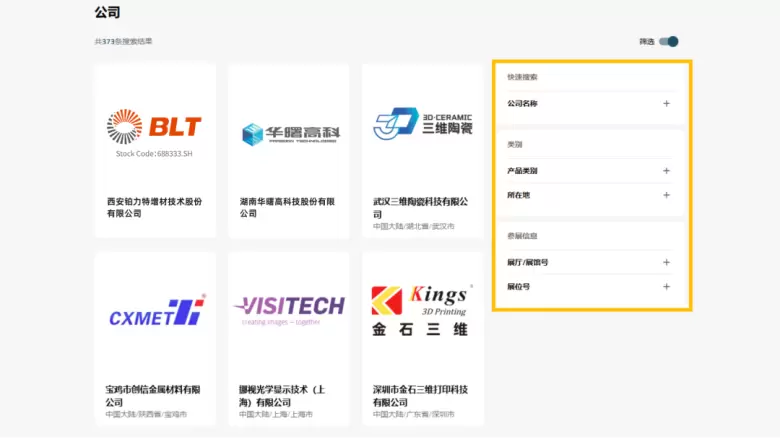This screenshot has width=780, height=439.
Task: Open 武汉三维陶瓷科技有限公司 company name
Action: coord(420,208)
